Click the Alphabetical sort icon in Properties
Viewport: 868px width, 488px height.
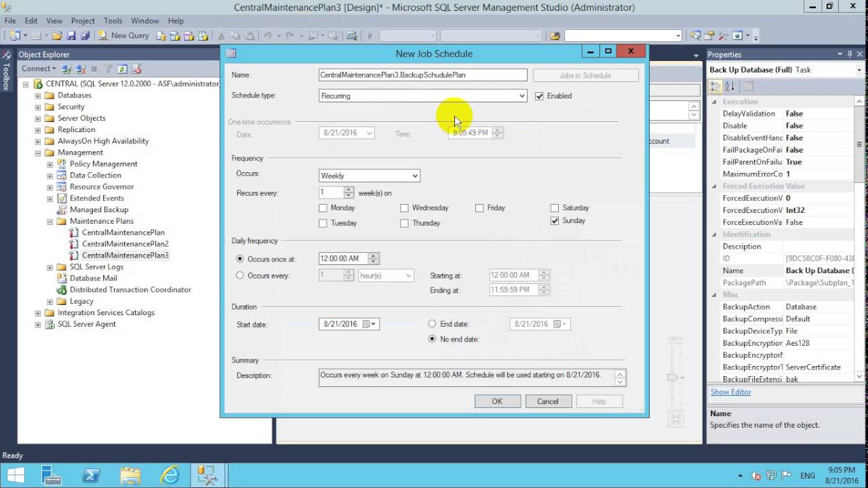pos(730,86)
